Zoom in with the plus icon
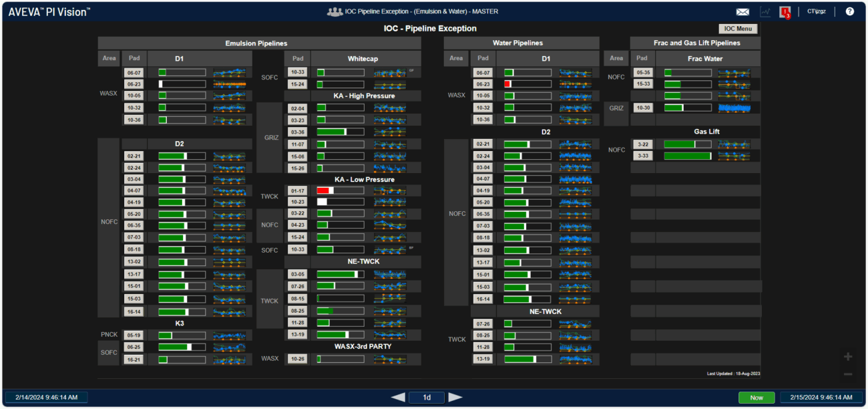Viewport: 868px width, 409px height. [x=848, y=357]
